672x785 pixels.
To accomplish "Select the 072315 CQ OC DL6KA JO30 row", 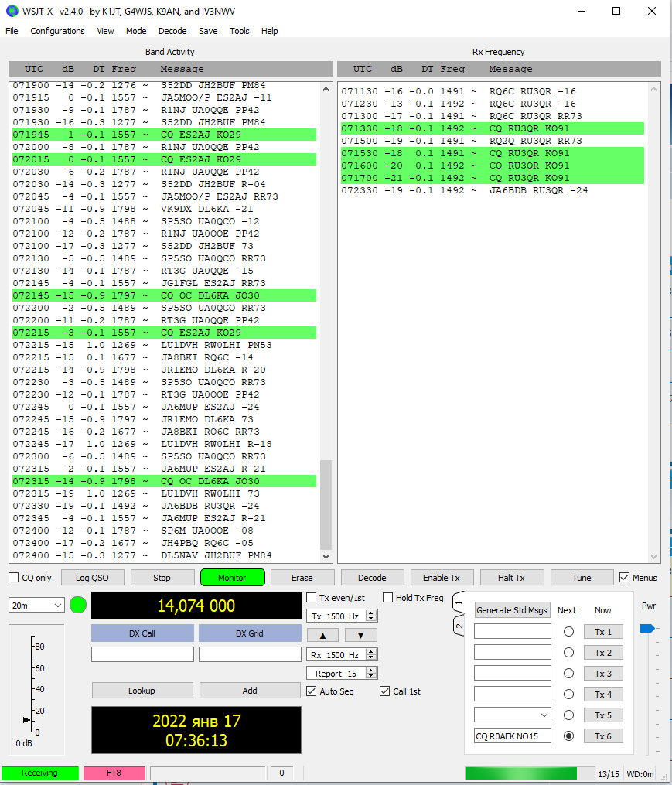I will point(164,481).
